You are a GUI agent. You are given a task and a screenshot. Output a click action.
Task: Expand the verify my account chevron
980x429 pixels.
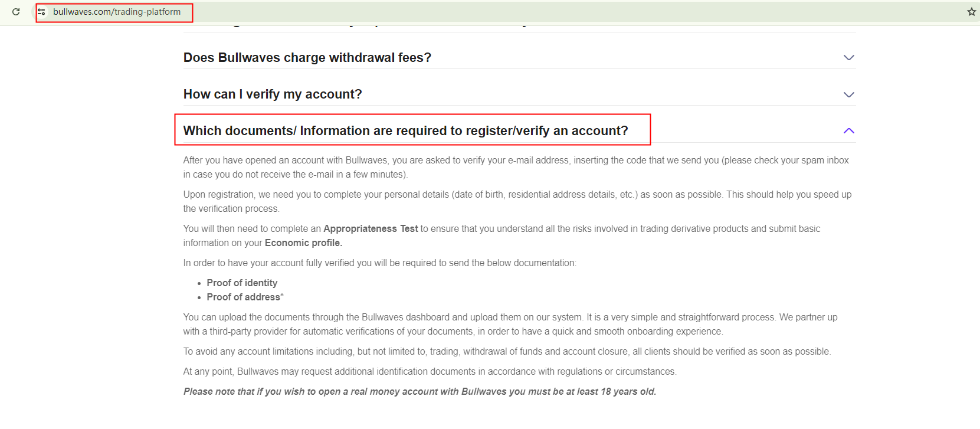pyautogui.click(x=848, y=94)
